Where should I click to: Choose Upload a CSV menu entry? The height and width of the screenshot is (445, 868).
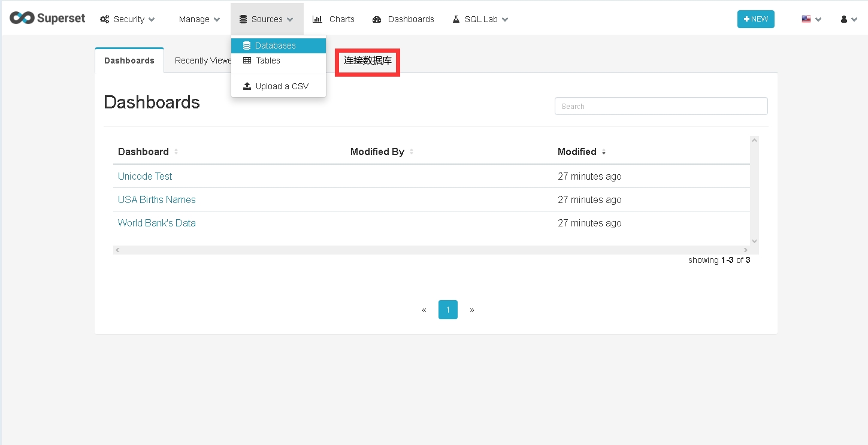(279, 86)
